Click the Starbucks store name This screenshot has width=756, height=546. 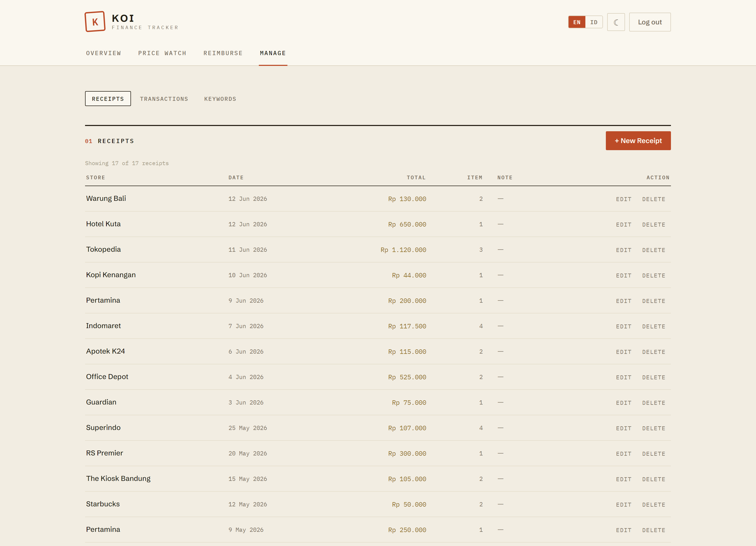[x=103, y=504]
